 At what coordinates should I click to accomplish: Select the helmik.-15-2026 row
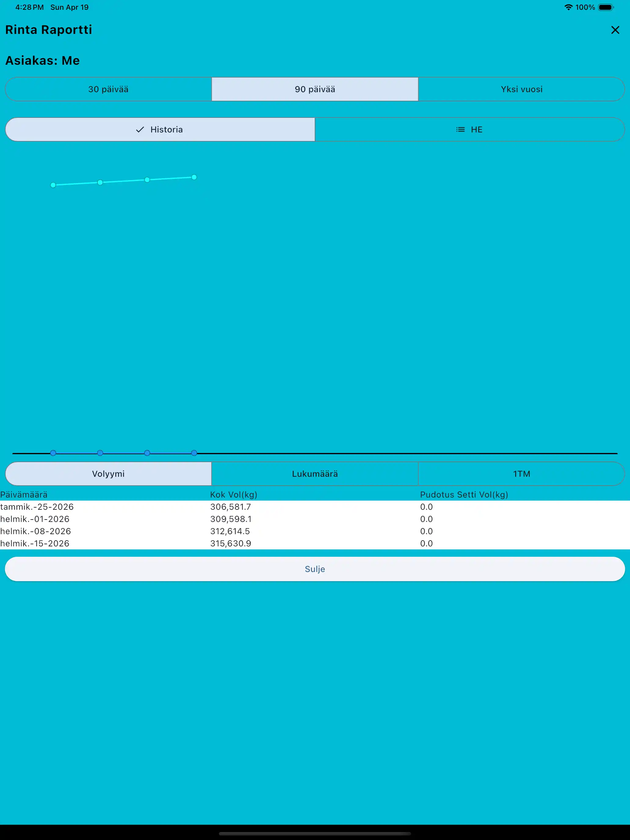pyautogui.click(x=35, y=543)
